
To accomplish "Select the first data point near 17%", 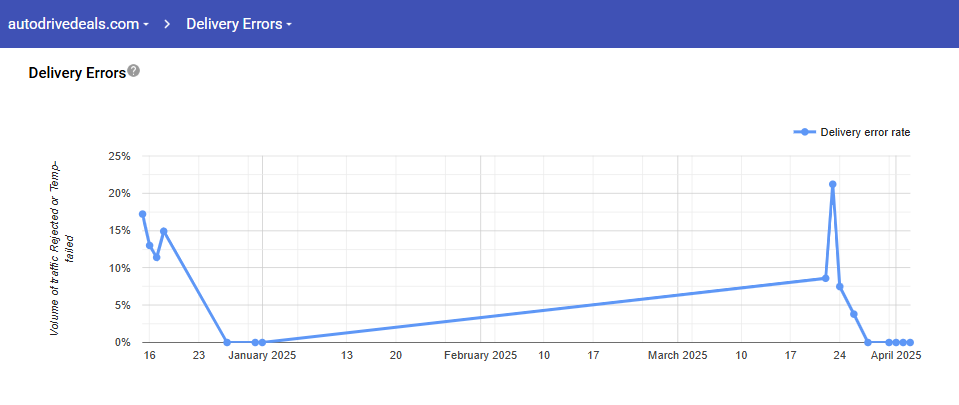I will click(x=143, y=214).
